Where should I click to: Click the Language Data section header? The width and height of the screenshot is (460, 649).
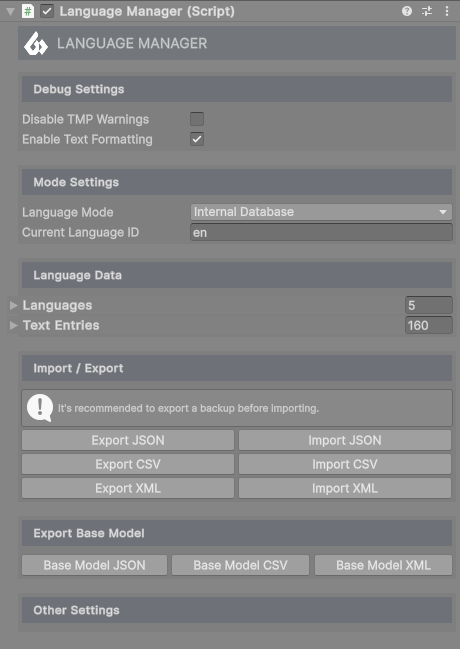pos(237,275)
